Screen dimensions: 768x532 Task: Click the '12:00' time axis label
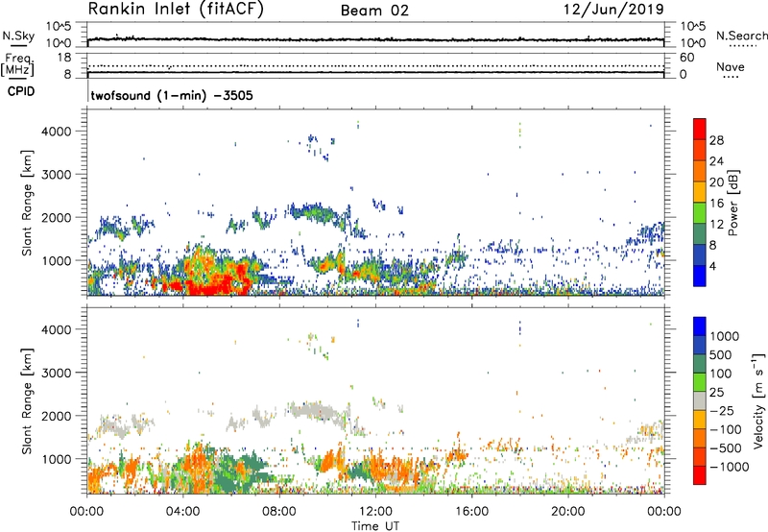point(375,512)
